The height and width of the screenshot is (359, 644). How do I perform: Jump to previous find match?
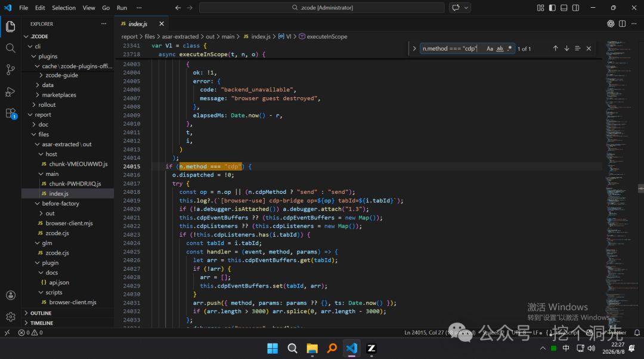[x=555, y=48]
